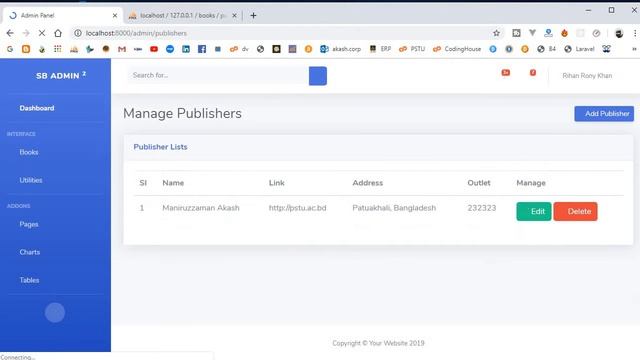The width and height of the screenshot is (640, 360).
Task: Click the Patuakhali, Bangladesh address cell
Action: coord(394,208)
